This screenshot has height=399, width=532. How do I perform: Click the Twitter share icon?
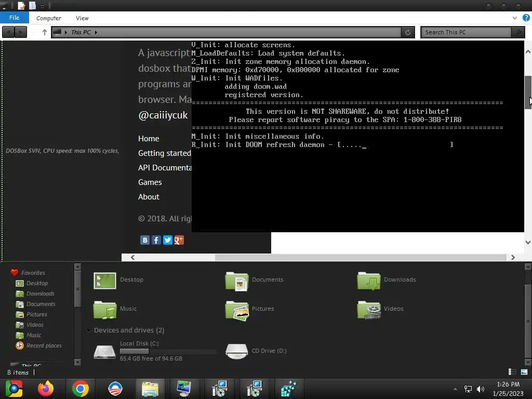(168, 240)
